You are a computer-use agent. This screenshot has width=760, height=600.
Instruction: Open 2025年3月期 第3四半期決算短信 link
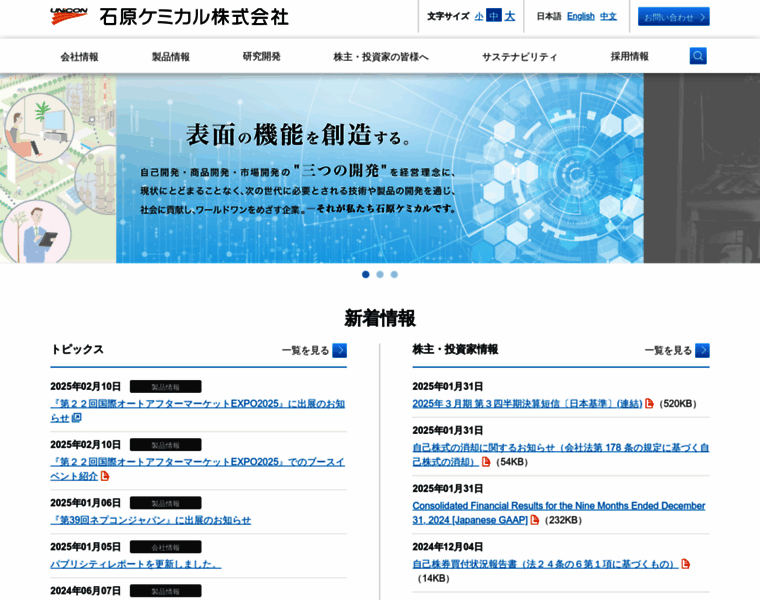pos(527,403)
